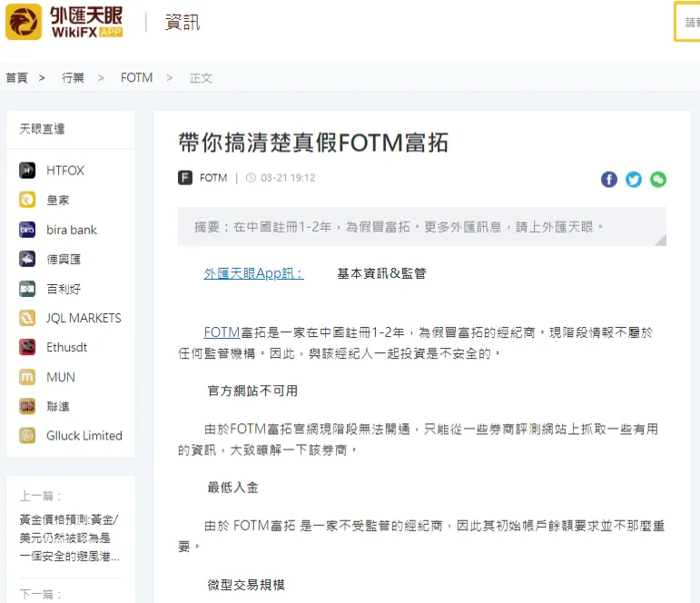Screen dimensions: 700x603
Task: Open JQL MARKETS broker link
Action: pyautogui.click(x=84, y=318)
